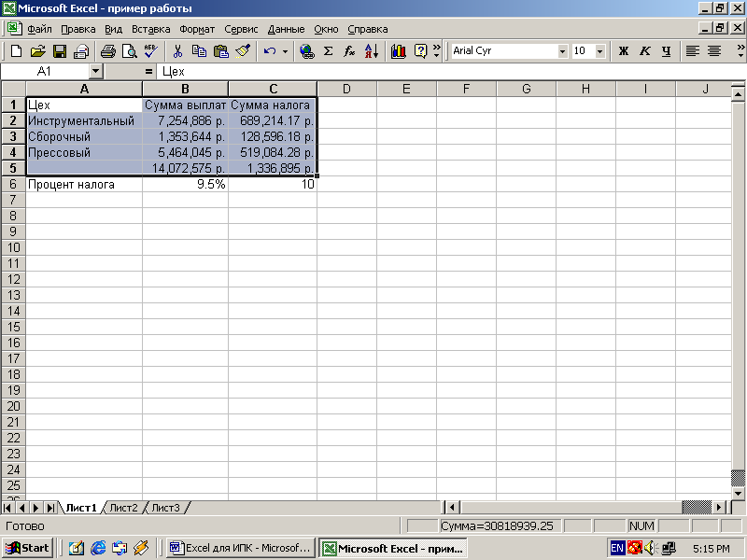The image size is (747, 560).
Task: Select cell containing Инструментальный
Action: click(84, 121)
